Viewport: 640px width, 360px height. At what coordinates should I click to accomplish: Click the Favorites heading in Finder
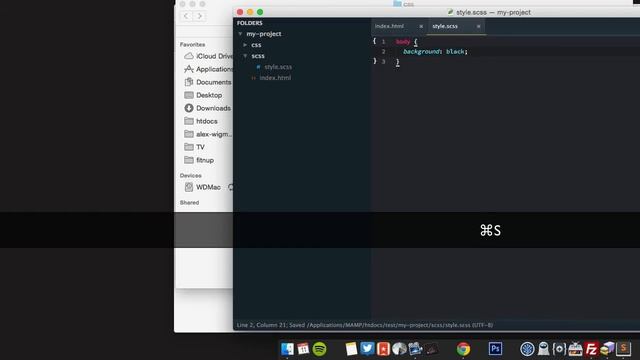pyautogui.click(x=192, y=44)
